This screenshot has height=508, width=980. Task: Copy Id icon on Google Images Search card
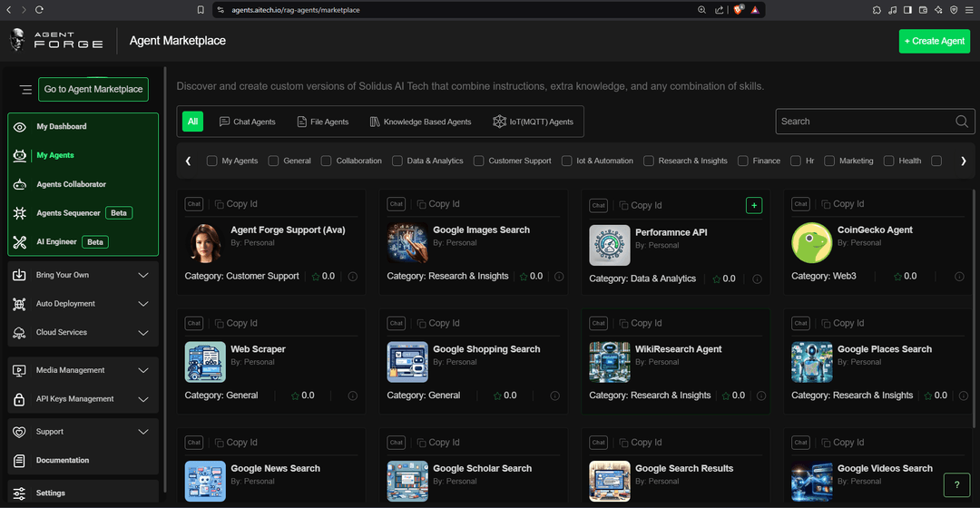click(x=421, y=204)
